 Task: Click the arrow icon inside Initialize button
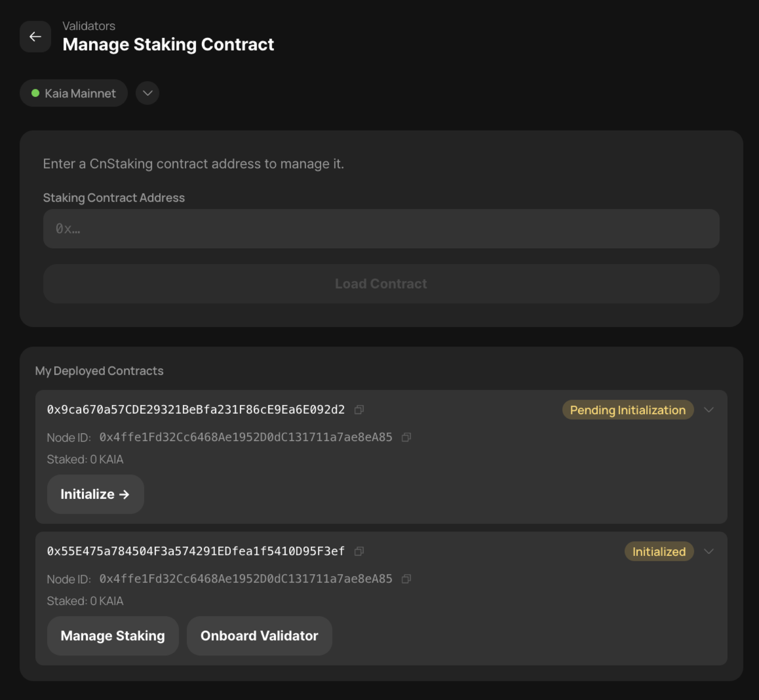pos(124,494)
